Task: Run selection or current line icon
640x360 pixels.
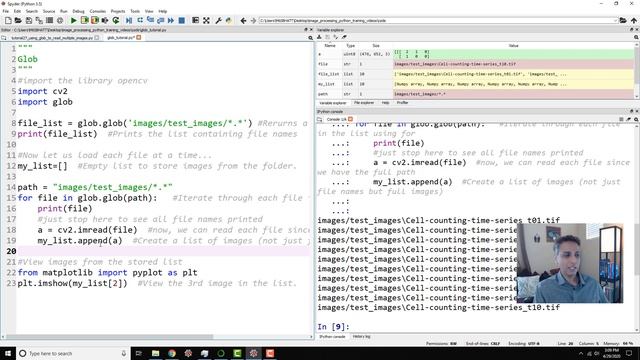Action: (x=105, y=20)
